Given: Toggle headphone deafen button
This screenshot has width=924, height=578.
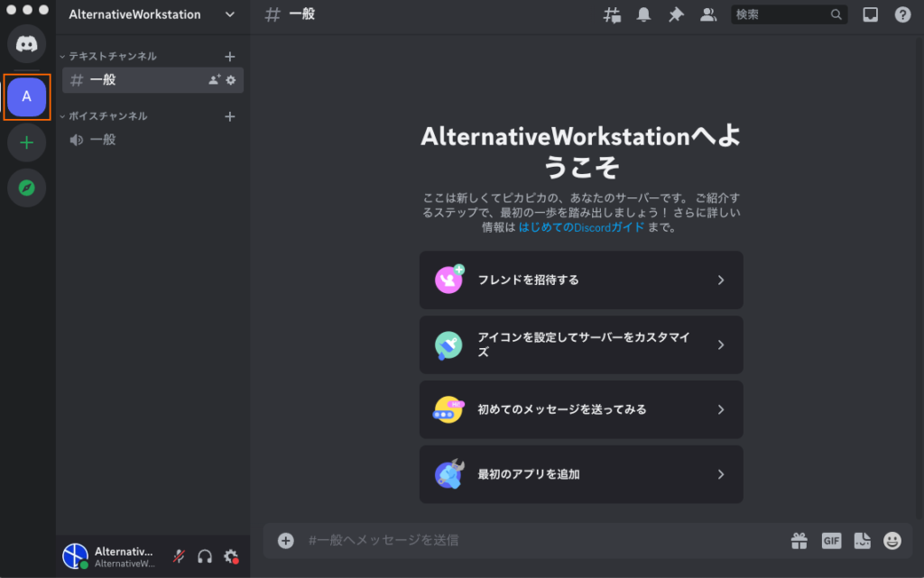Looking at the screenshot, I should point(205,556).
